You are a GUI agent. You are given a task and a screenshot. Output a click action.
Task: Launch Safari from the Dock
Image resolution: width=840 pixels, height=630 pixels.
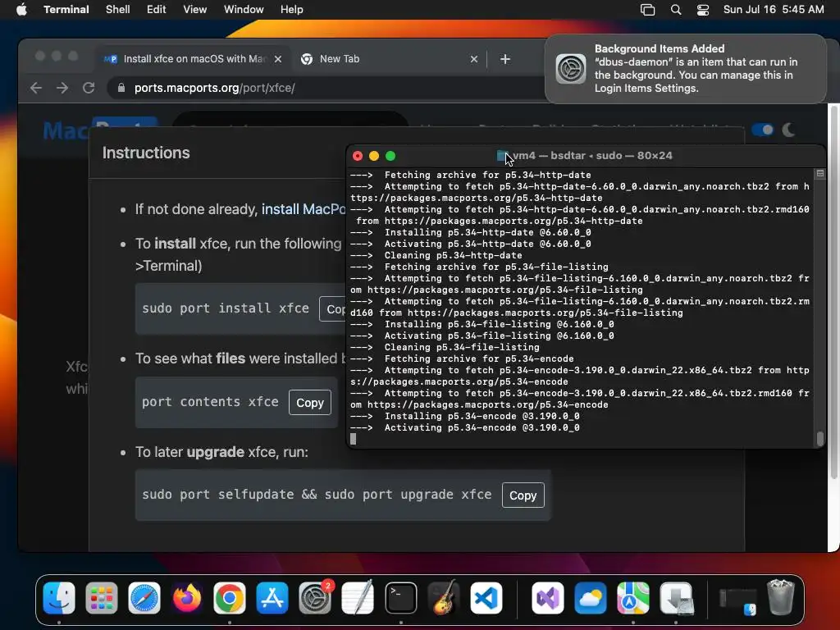click(x=144, y=598)
